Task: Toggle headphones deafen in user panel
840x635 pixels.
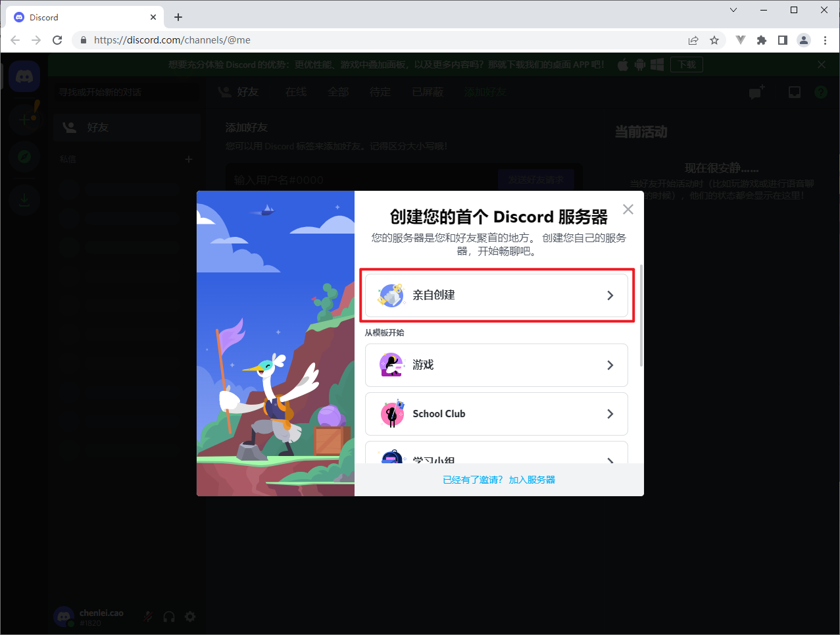Action: pos(169,617)
